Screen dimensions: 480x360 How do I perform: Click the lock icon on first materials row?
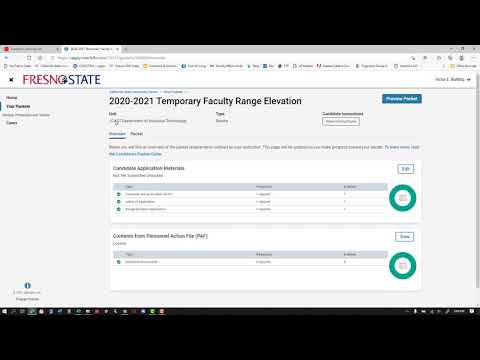(x=118, y=194)
